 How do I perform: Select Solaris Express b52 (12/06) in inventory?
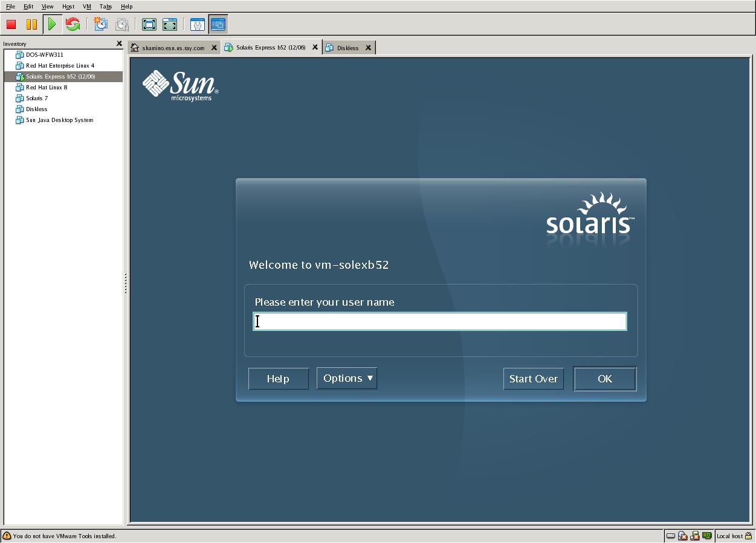63,77
